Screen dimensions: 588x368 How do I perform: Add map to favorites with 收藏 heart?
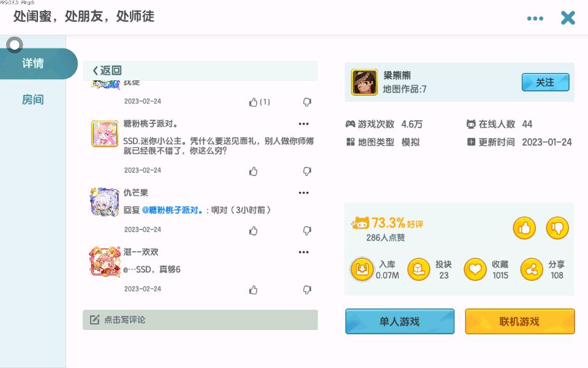tap(475, 269)
